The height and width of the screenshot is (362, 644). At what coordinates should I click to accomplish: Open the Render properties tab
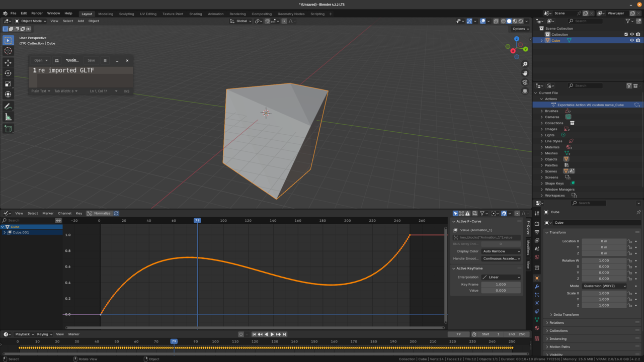pos(537,224)
